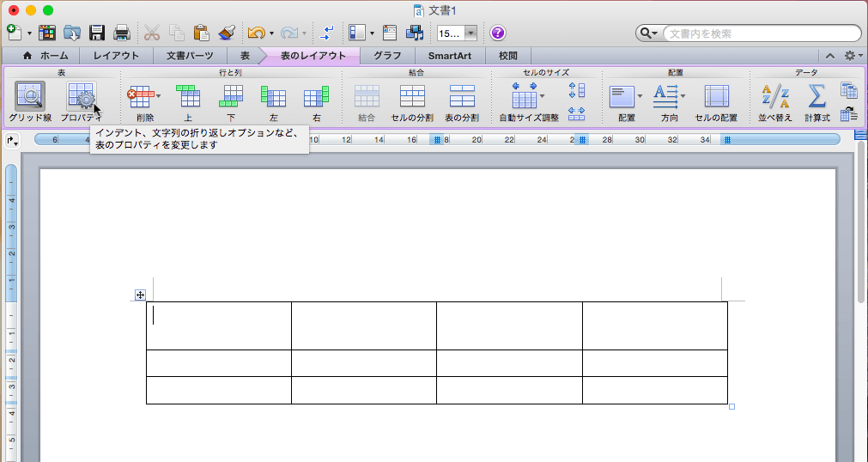
Task: Click the column marker near 26 on ruler
Action: [582, 140]
